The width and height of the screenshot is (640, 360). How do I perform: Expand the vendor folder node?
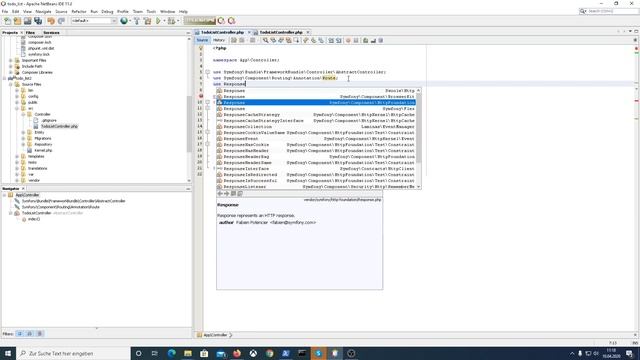17,180
